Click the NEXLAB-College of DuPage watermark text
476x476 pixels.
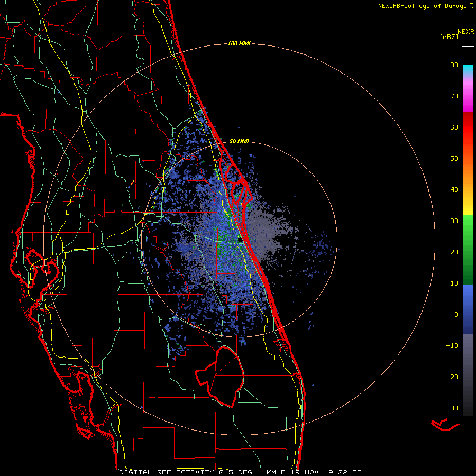point(426,6)
